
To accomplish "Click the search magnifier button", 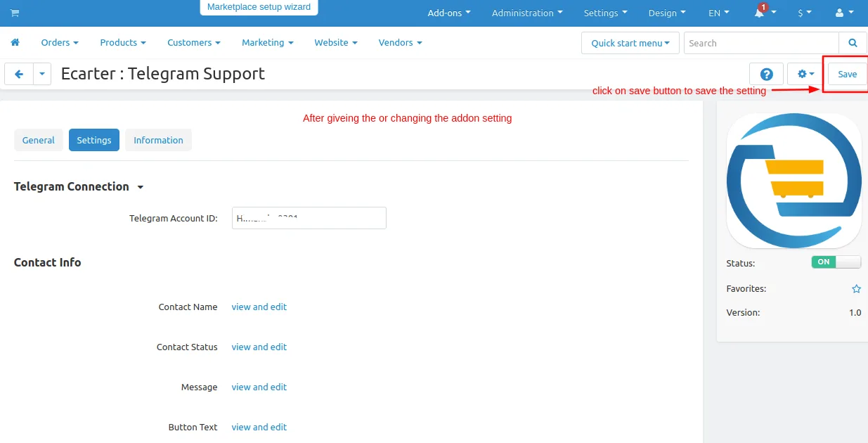I will coord(853,43).
